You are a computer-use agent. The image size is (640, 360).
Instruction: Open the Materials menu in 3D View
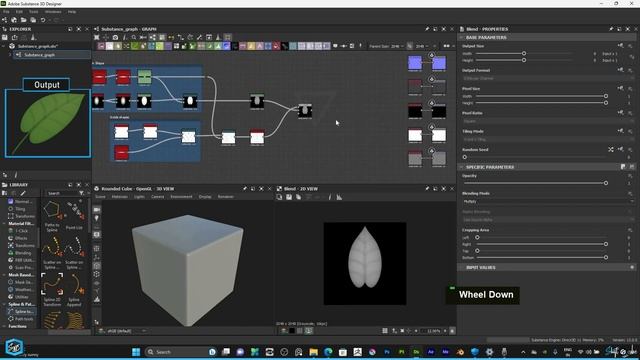click(120, 197)
